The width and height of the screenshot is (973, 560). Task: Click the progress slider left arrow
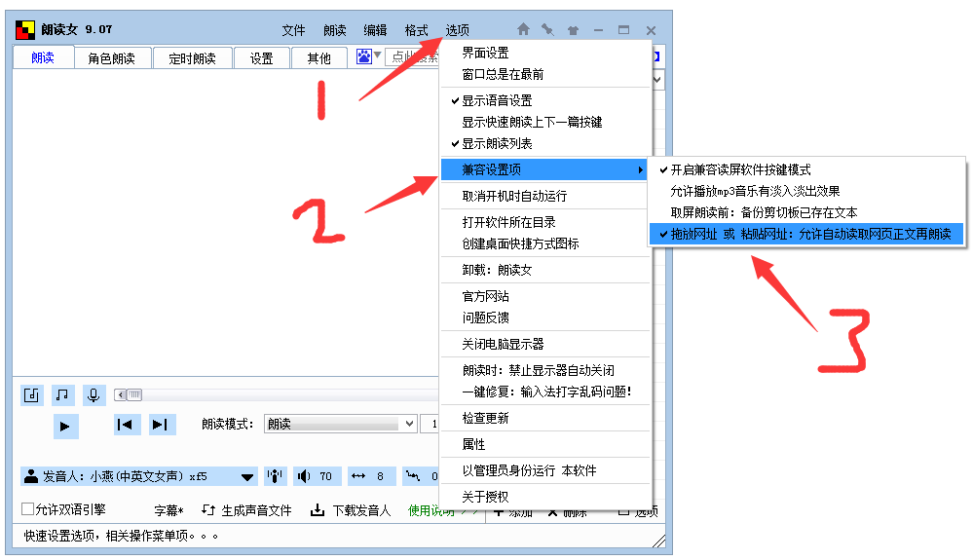click(x=121, y=394)
